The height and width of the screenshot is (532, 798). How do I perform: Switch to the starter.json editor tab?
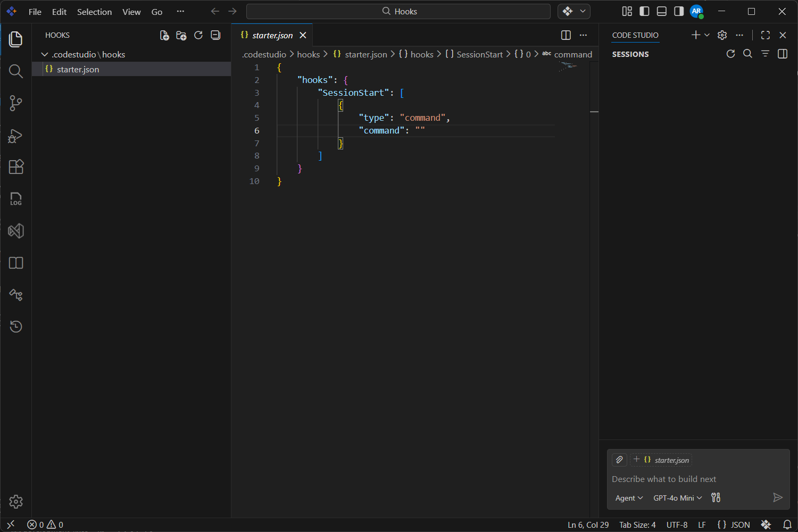point(272,35)
